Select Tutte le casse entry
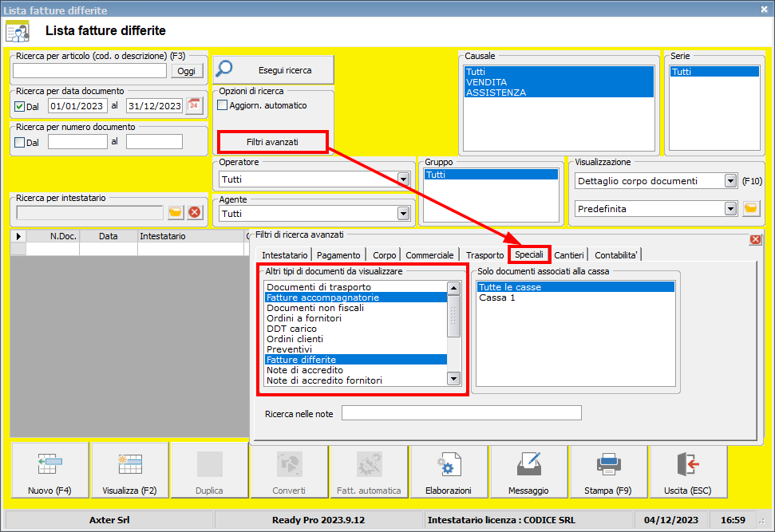The image size is (775, 532). [575, 287]
